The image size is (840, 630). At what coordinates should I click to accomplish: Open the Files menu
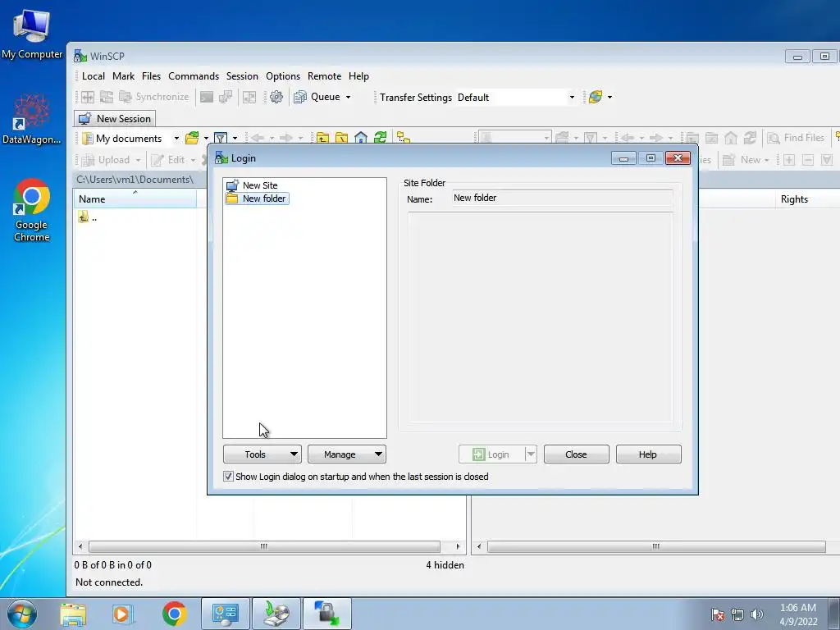[151, 76]
